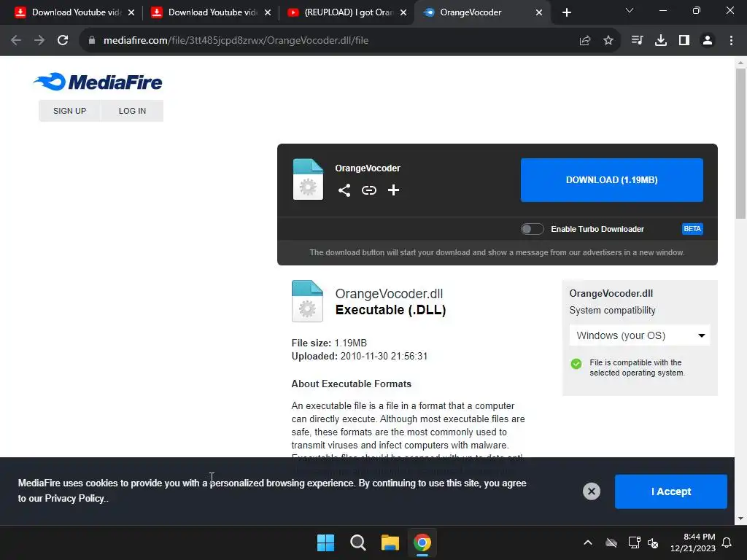Open Windows Start menu
Image resolution: width=747 pixels, height=560 pixels.
326,542
